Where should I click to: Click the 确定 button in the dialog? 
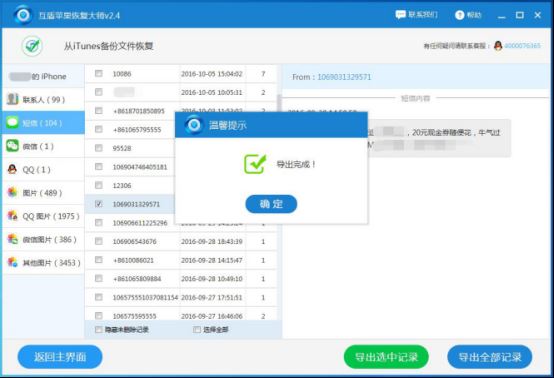(271, 204)
